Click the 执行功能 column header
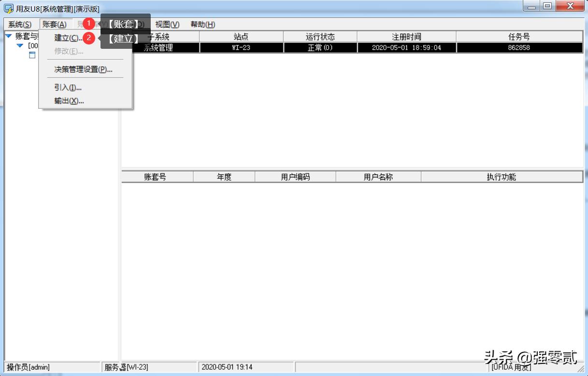 tap(501, 176)
